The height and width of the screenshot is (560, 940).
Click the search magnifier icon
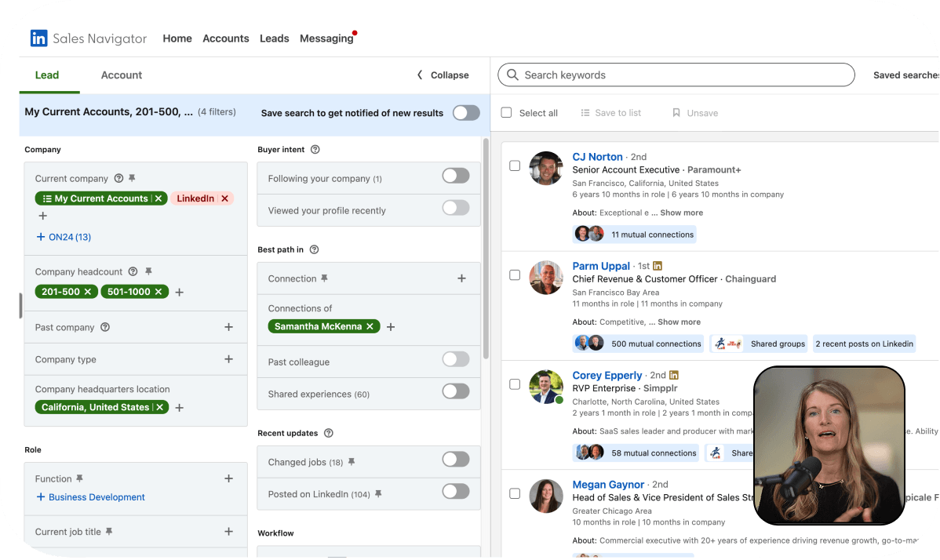[x=512, y=75]
